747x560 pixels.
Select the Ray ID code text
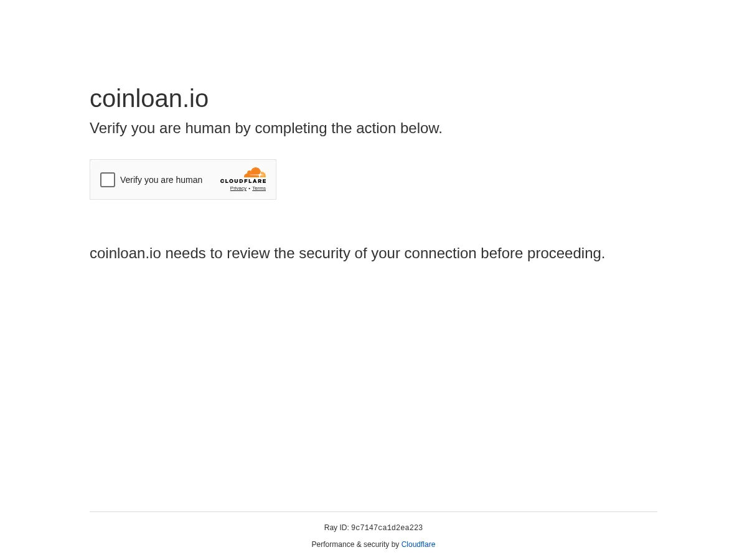[x=387, y=528]
